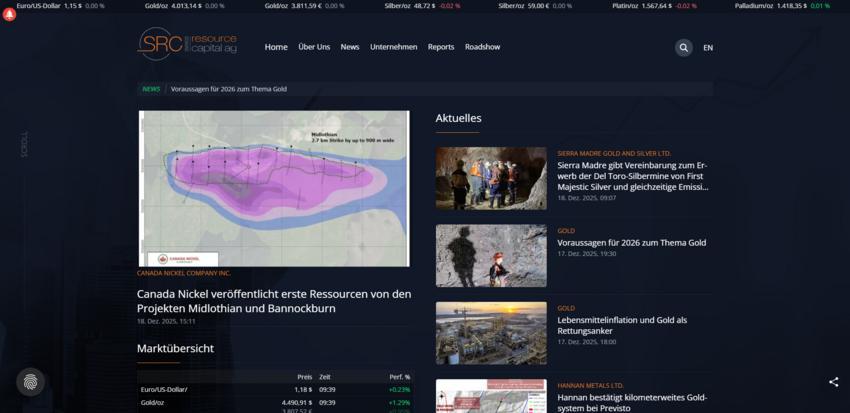This screenshot has width=850, height=413.
Task: Click date 18. Dez. 2025, 15:11
Action: tap(166, 321)
